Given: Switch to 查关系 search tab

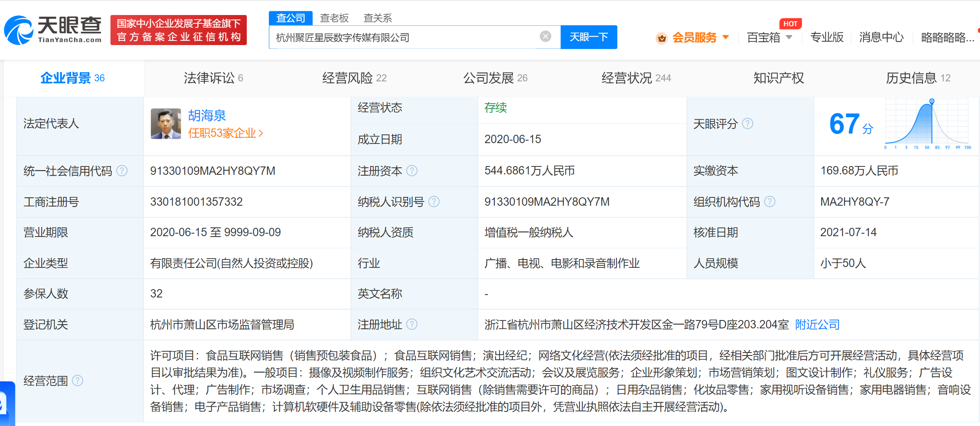Looking at the screenshot, I should tap(378, 18).
